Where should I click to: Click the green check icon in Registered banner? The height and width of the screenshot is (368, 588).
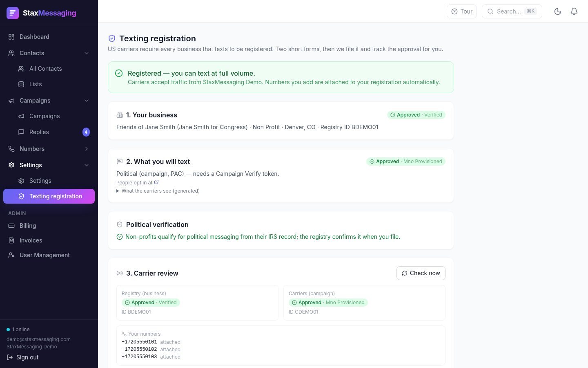pyautogui.click(x=119, y=73)
